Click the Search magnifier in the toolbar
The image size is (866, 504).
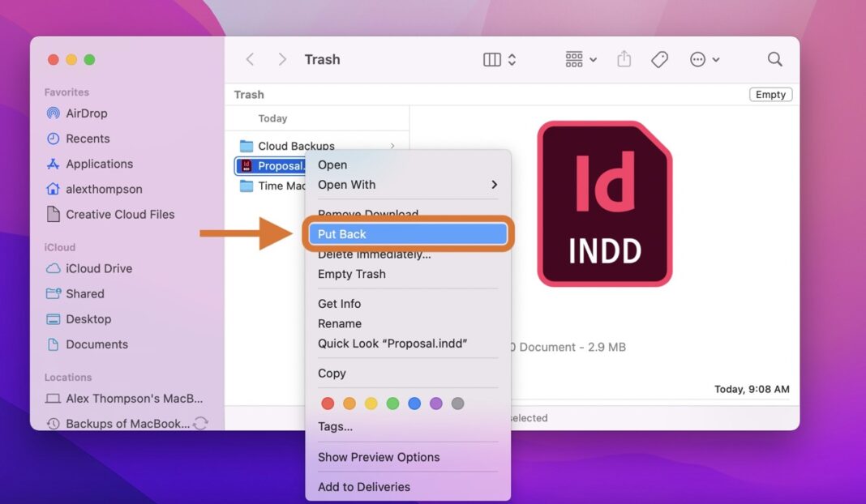pyautogui.click(x=774, y=59)
